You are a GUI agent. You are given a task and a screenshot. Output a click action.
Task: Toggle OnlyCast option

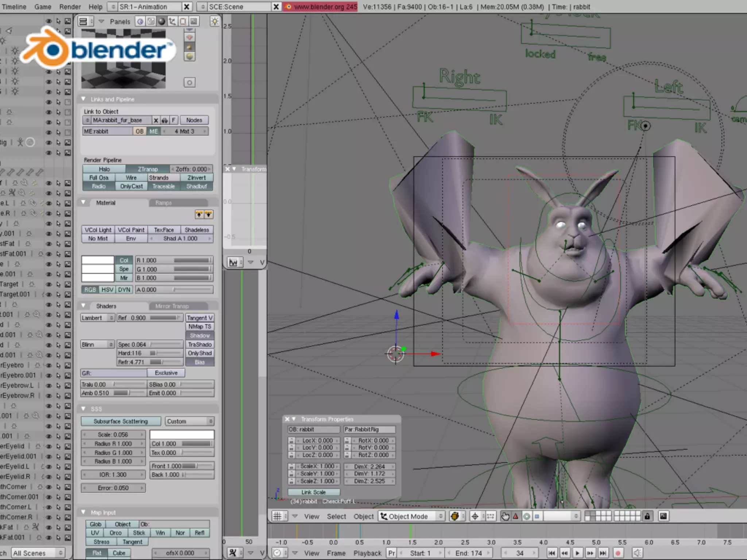click(x=131, y=186)
